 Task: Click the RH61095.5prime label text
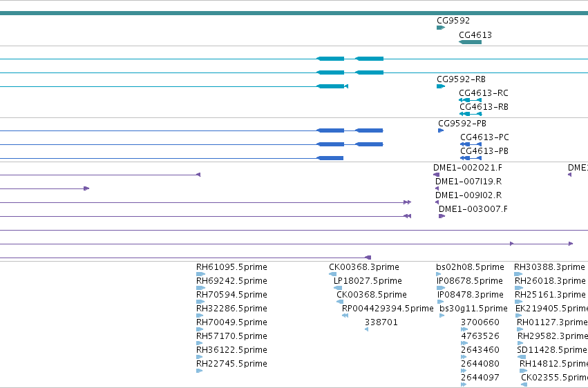(231, 267)
